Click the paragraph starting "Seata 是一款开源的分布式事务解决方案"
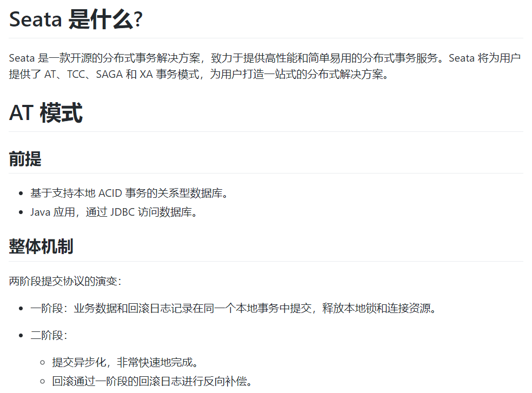The height and width of the screenshot is (393, 532). pyautogui.click(x=265, y=66)
